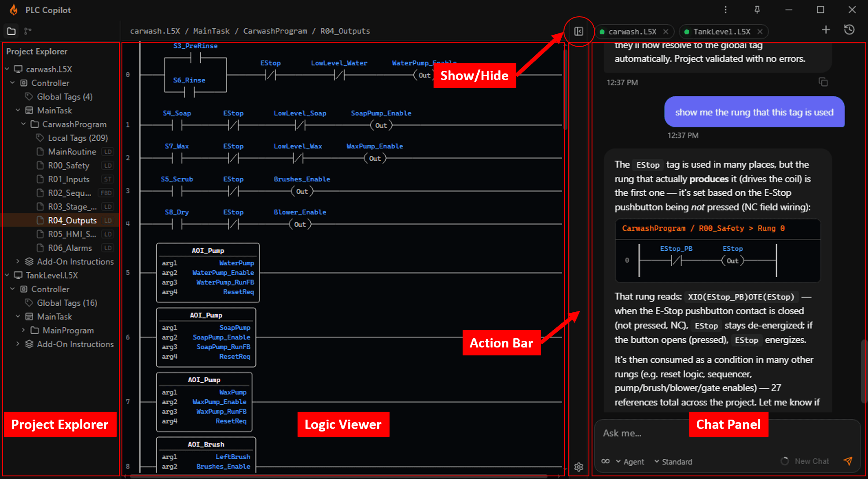Collapse the TankLevel.L5X project node

[7, 275]
